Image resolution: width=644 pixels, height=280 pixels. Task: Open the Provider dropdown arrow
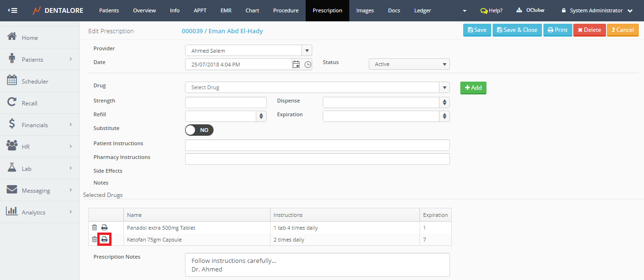coord(307,51)
